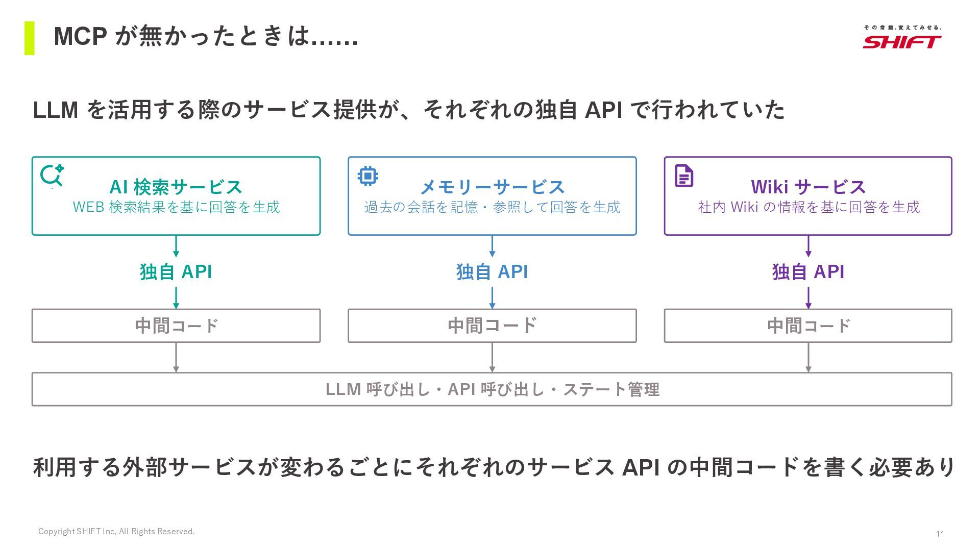Click the purple 独自 API label
The height and width of the screenshot is (551, 980).
click(x=808, y=272)
